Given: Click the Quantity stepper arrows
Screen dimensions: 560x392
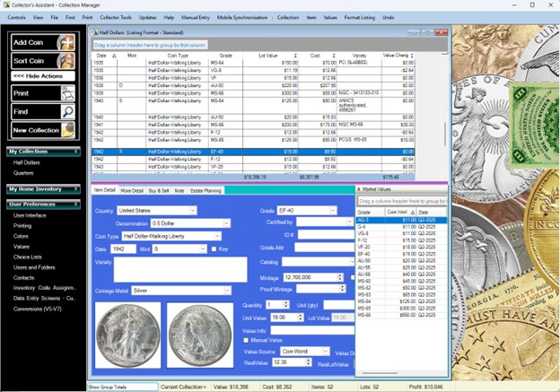Looking at the screenshot, I should click(285, 304).
